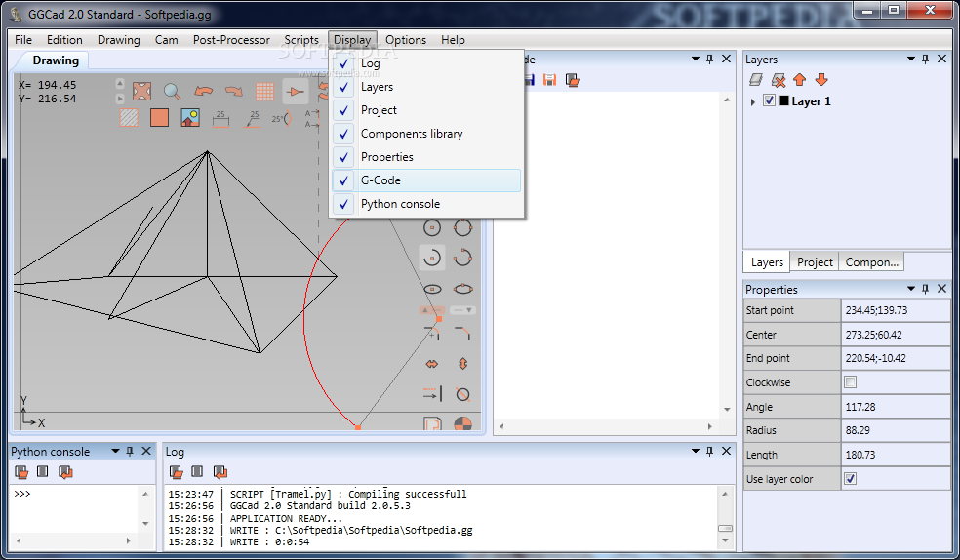The width and height of the screenshot is (960, 560).
Task: Open the Layers panel dropdown arrow
Action: (911, 59)
